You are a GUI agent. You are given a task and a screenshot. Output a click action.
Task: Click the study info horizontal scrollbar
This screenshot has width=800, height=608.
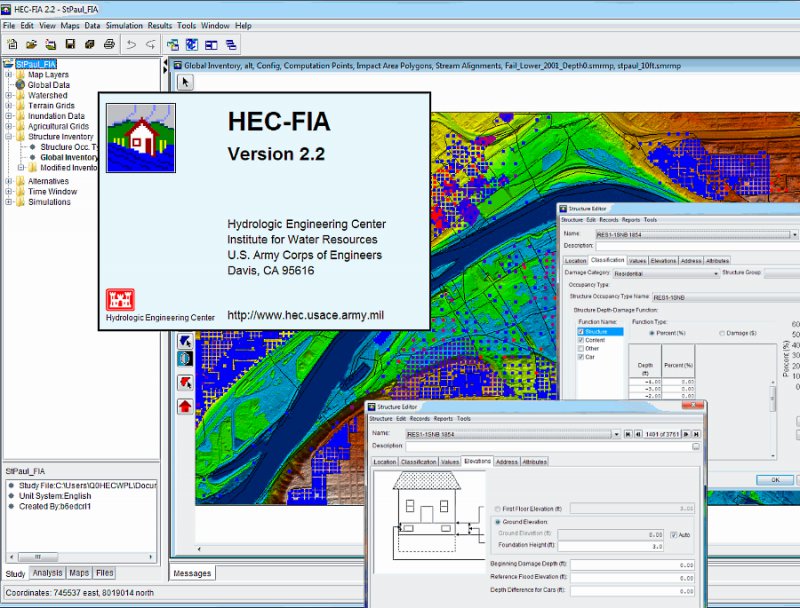pos(82,556)
